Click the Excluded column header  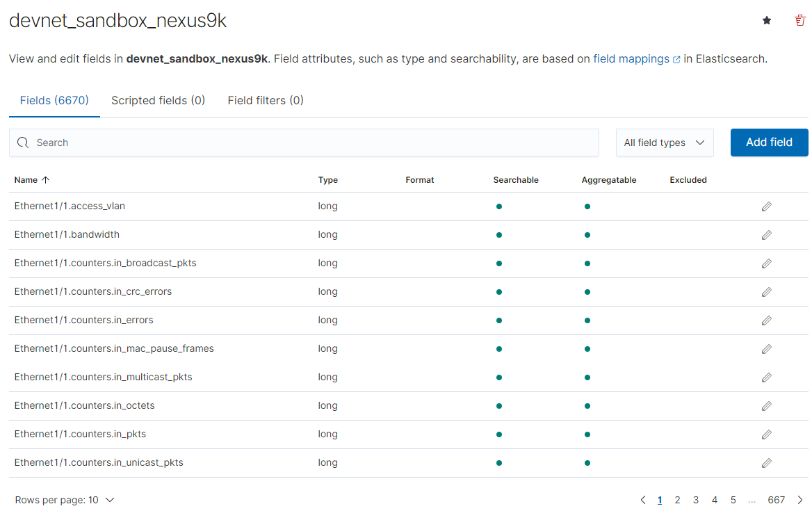click(688, 180)
